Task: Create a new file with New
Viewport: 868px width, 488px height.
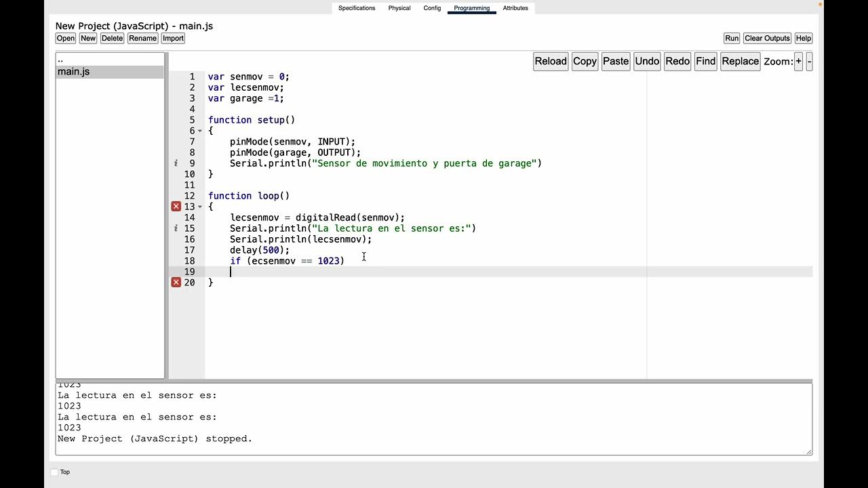Action: (x=88, y=39)
